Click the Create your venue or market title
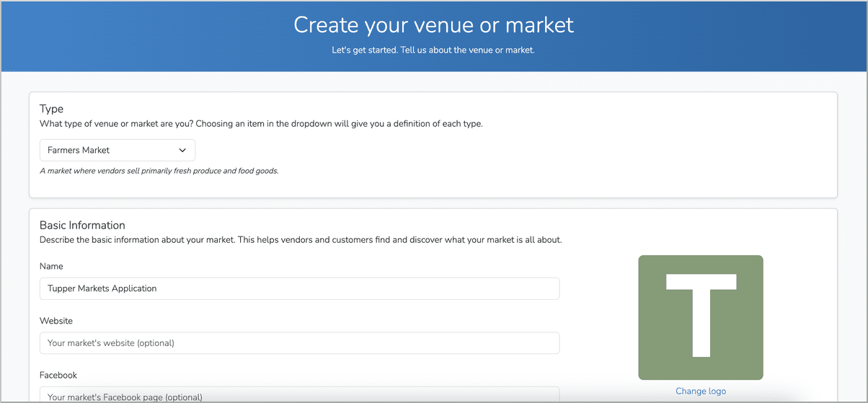 tap(433, 25)
